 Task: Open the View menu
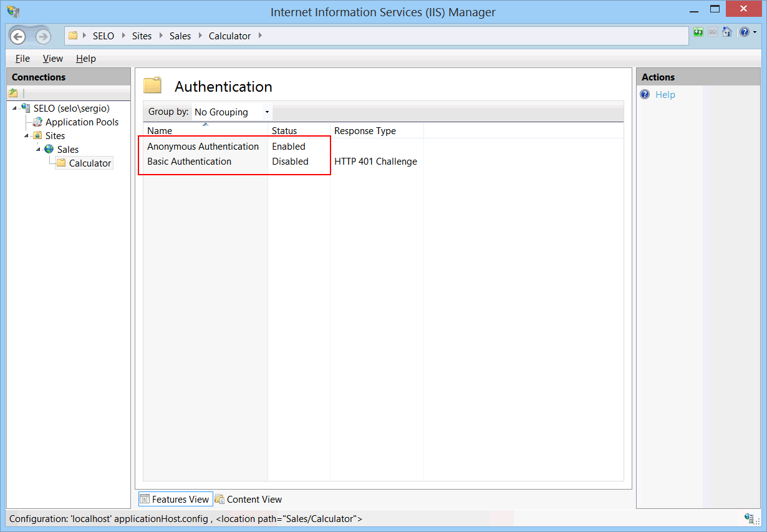click(53, 59)
